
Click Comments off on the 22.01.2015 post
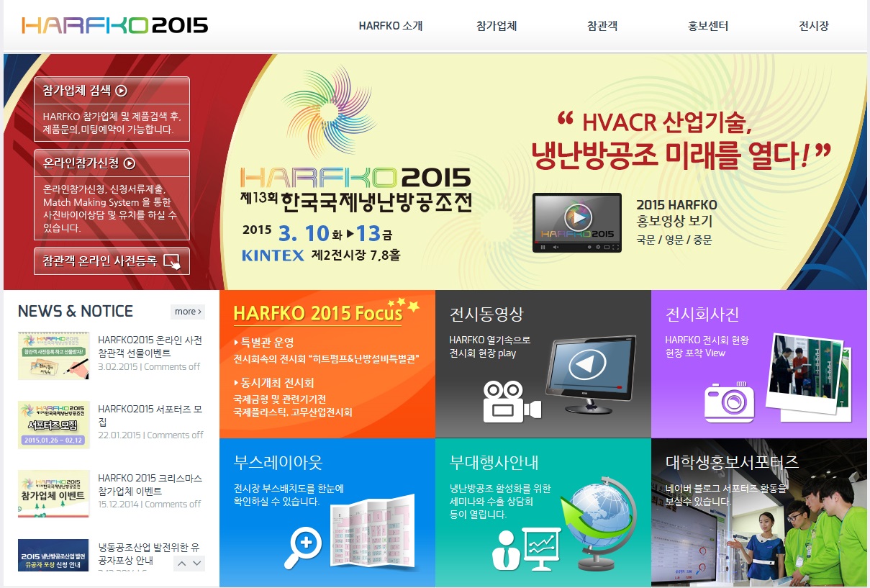pos(175,435)
